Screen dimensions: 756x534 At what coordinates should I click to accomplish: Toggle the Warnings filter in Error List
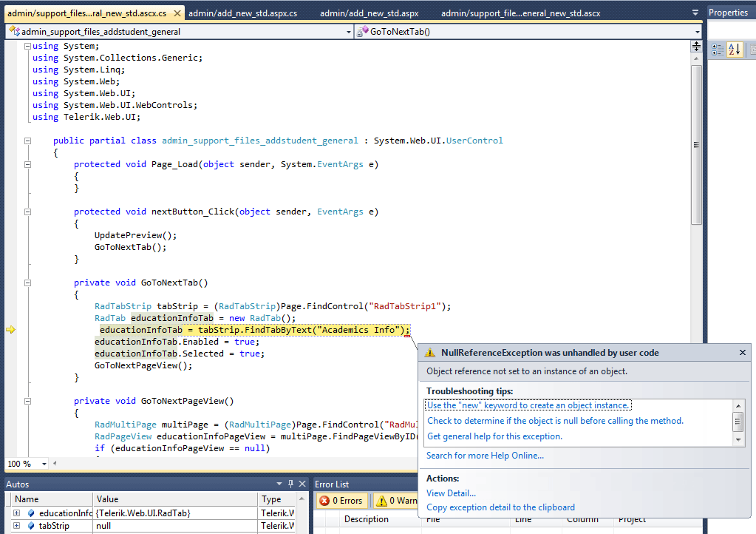(395, 501)
